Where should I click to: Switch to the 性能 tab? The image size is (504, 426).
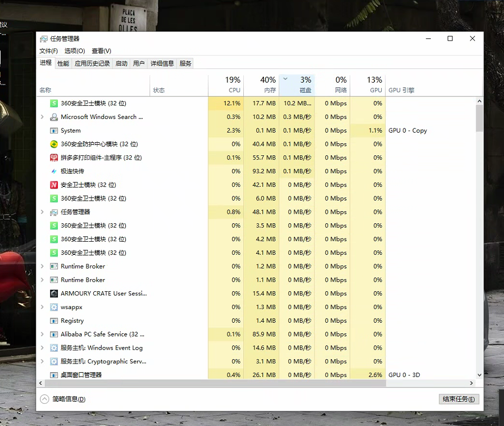click(63, 63)
